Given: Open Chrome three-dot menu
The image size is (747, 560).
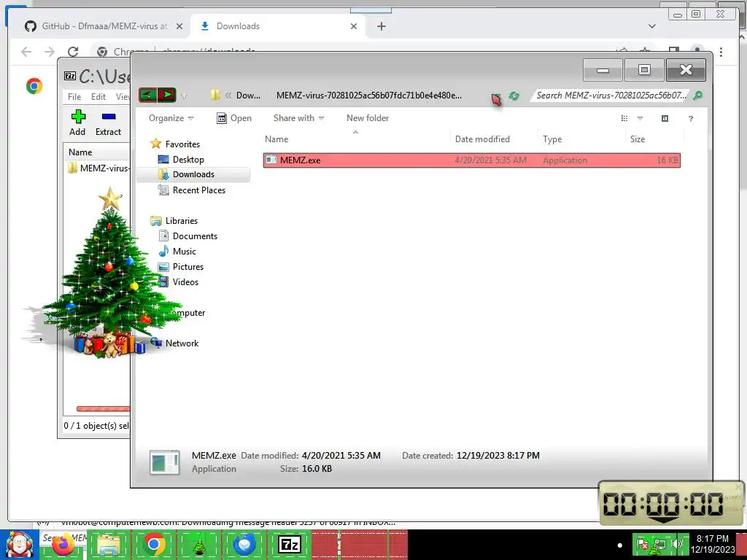Looking at the screenshot, I should click(721, 52).
